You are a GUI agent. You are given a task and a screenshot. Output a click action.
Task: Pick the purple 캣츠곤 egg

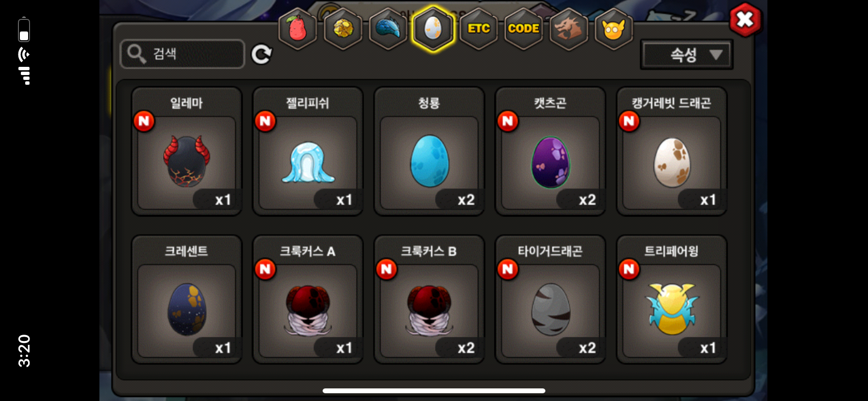coord(550,152)
